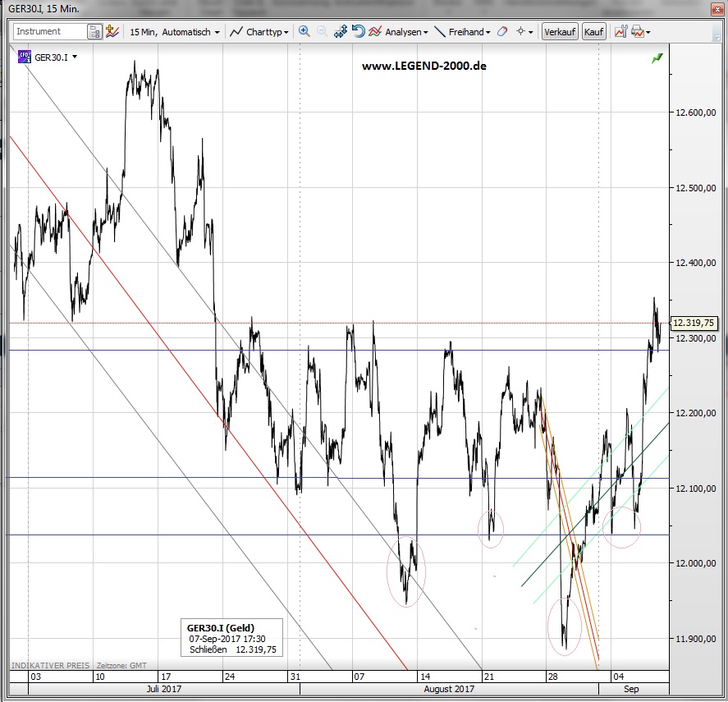This screenshot has height=702, width=728.
Task: Click into the Instrument search field
Action: (x=49, y=32)
